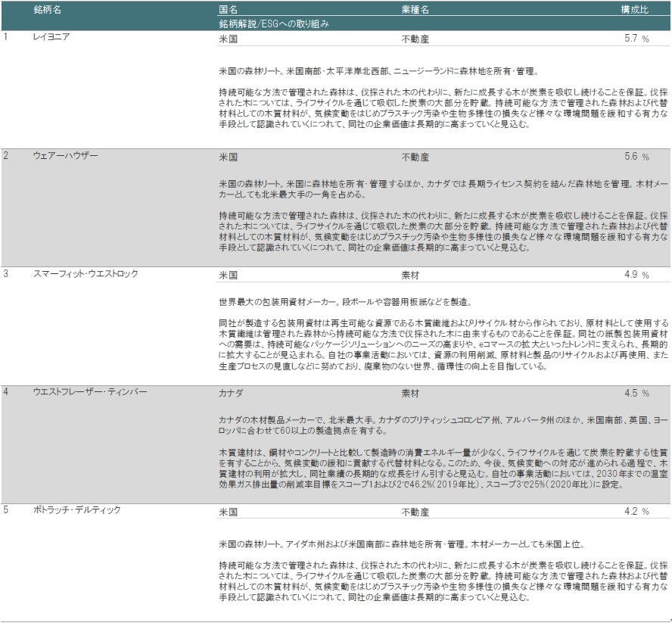Viewport: 672px width, 626px height.
Task: Click the 業種名 column header
Action: pyautogui.click(x=415, y=10)
